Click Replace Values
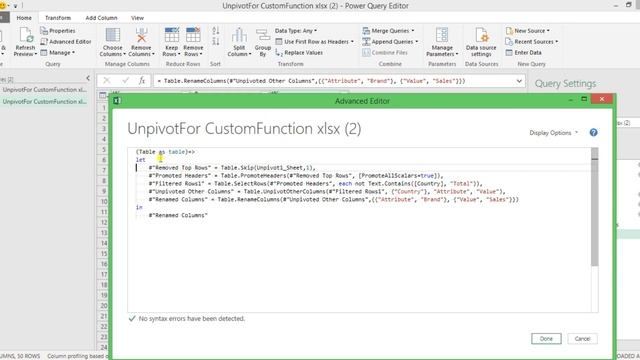This screenshot has width=640, height=360. pyautogui.click(x=299, y=53)
